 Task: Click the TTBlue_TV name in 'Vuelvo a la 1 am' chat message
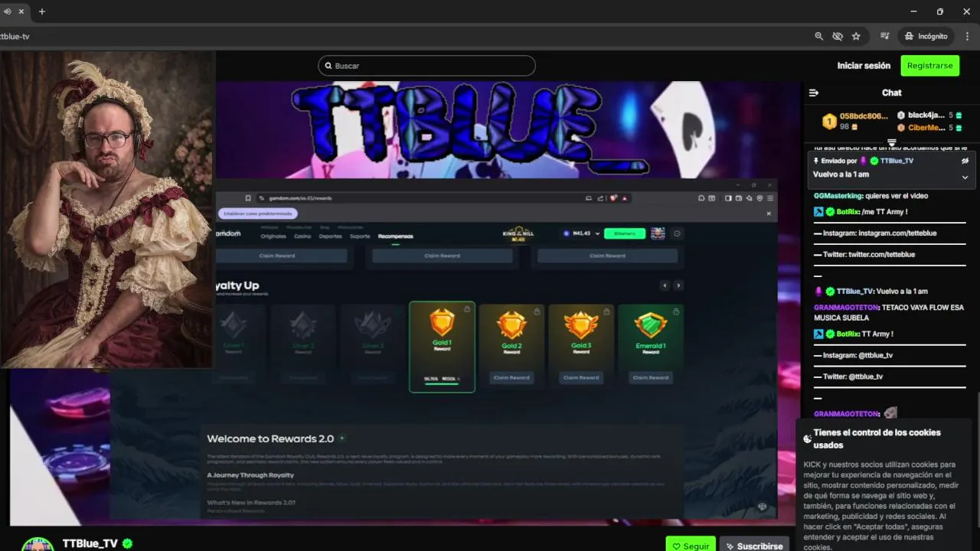855,292
